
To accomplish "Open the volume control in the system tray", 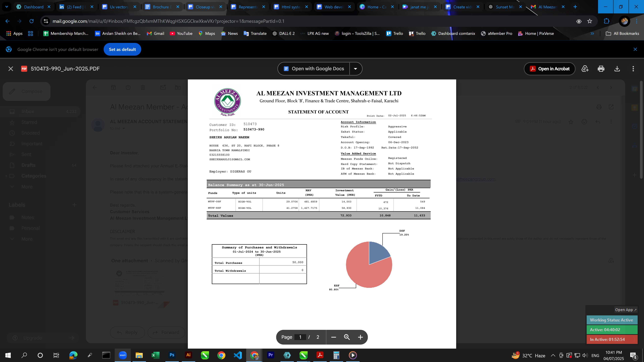I will [x=585, y=355].
